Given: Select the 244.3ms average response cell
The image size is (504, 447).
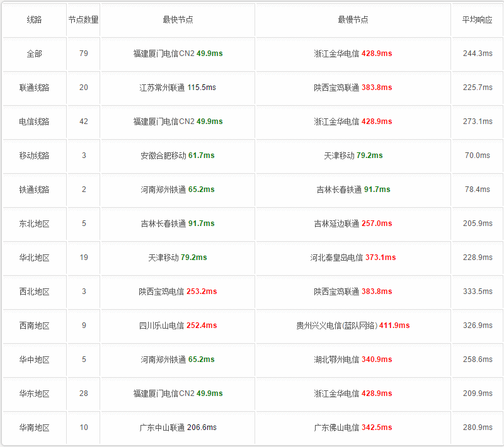Looking at the screenshot, I should (478, 54).
